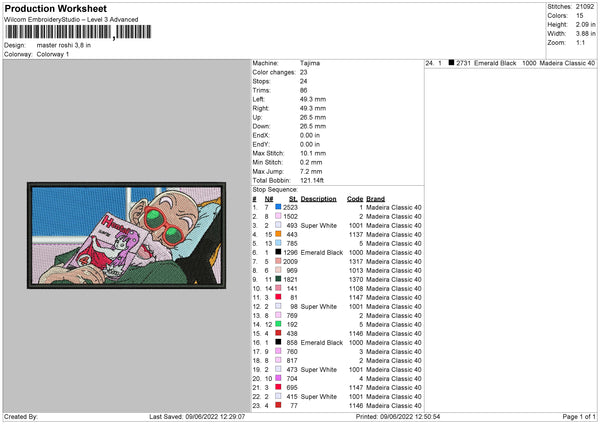Click 'Super White' in the 415-stitch row

pos(319,396)
